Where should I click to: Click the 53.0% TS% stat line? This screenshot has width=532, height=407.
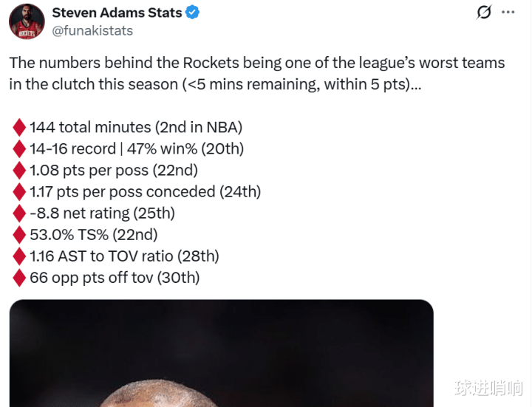click(94, 235)
